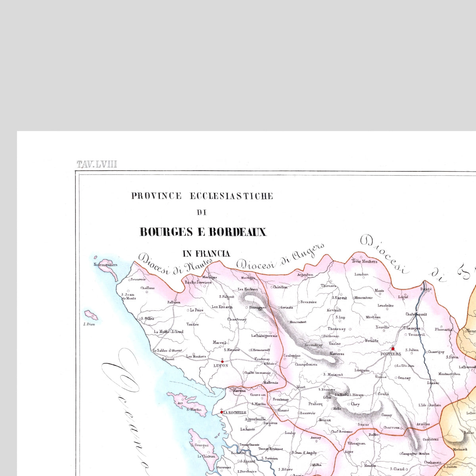Click the 'I. Dieu' island label
The width and height of the screenshot is (476, 476).
tap(90, 324)
